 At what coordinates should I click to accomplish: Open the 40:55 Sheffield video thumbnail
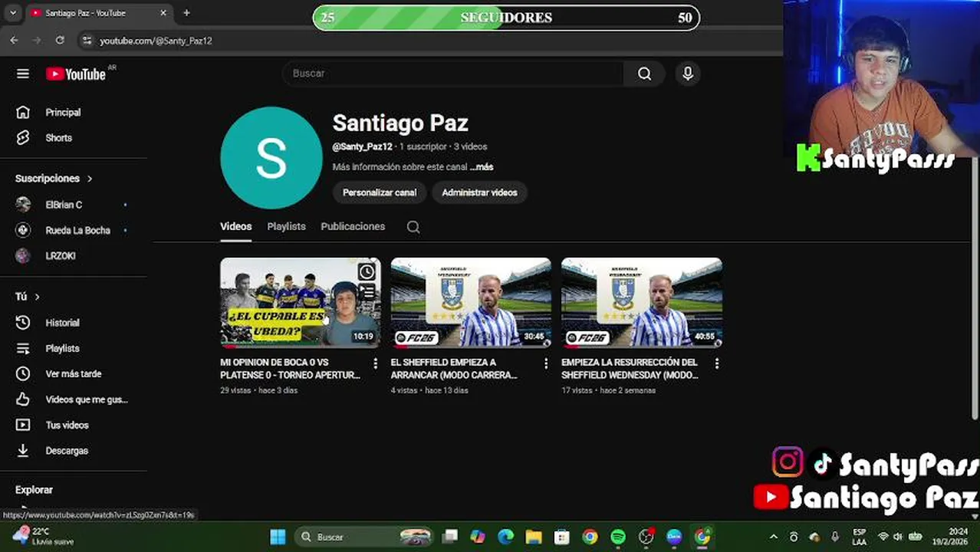click(641, 302)
